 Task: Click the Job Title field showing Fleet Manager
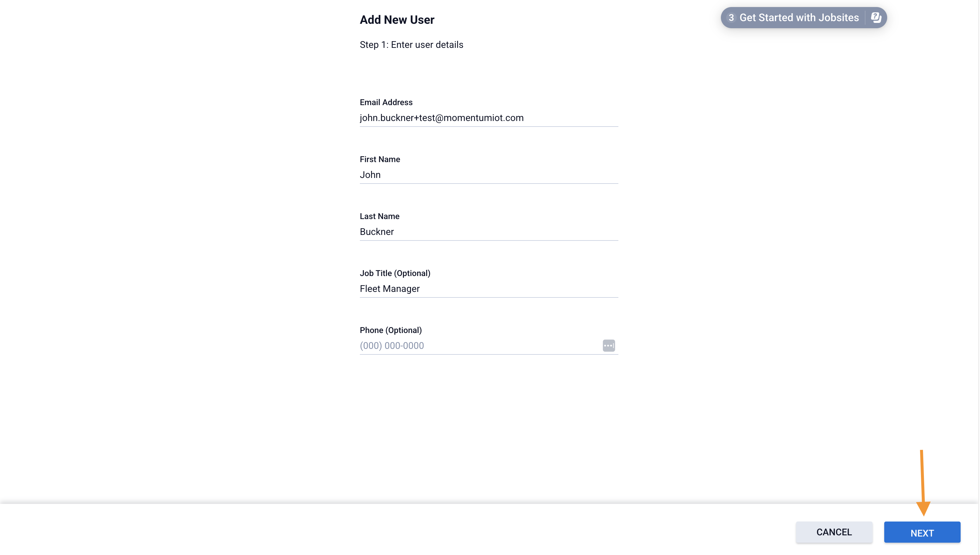pyautogui.click(x=489, y=289)
